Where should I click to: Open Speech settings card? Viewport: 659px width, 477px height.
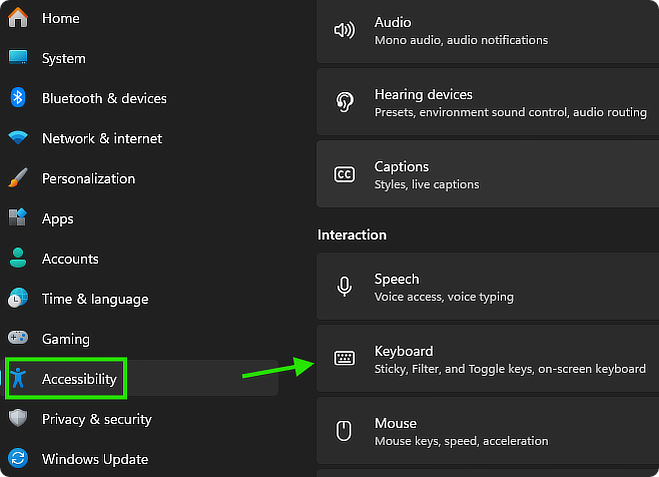point(488,286)
